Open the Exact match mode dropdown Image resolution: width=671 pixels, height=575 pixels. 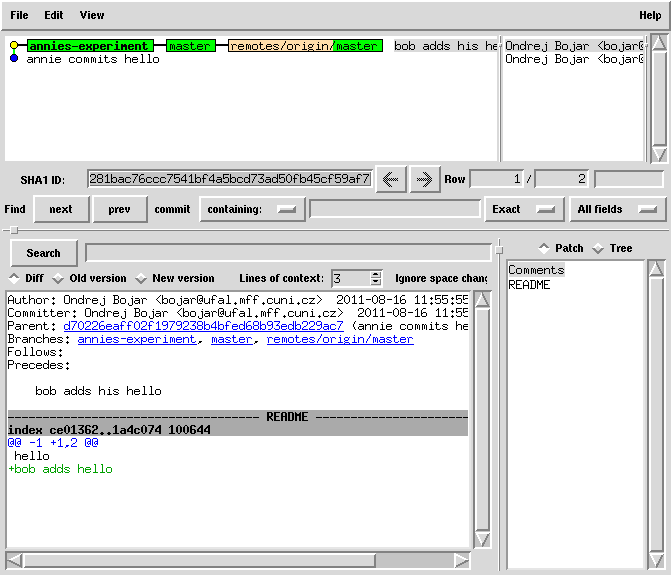click(x=522, y=209)
